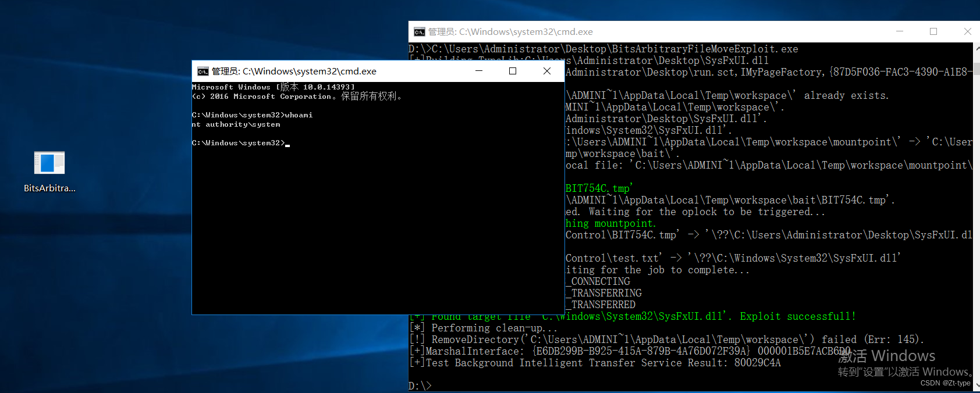Minimize the front cmd.exe window
The width and height of the screenshot is (980, 393).
[479, 71]
